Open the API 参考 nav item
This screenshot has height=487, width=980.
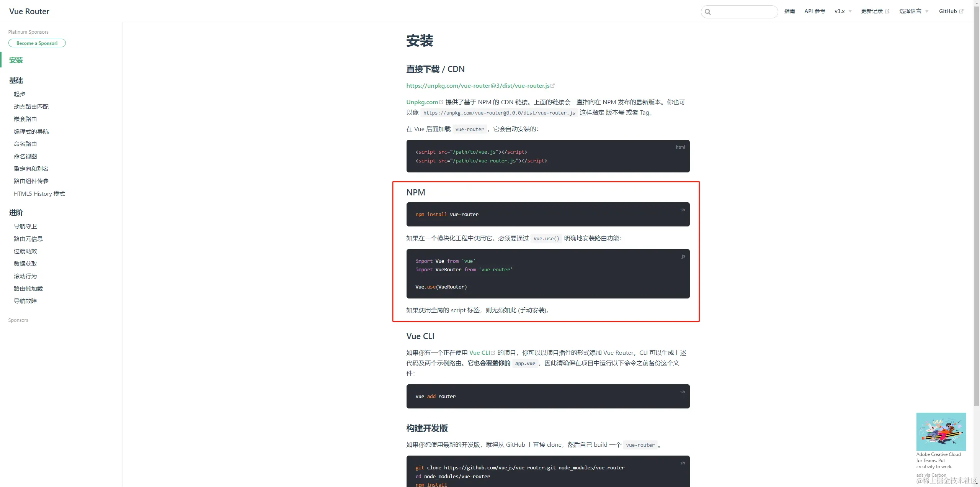(x=815, y=11)
